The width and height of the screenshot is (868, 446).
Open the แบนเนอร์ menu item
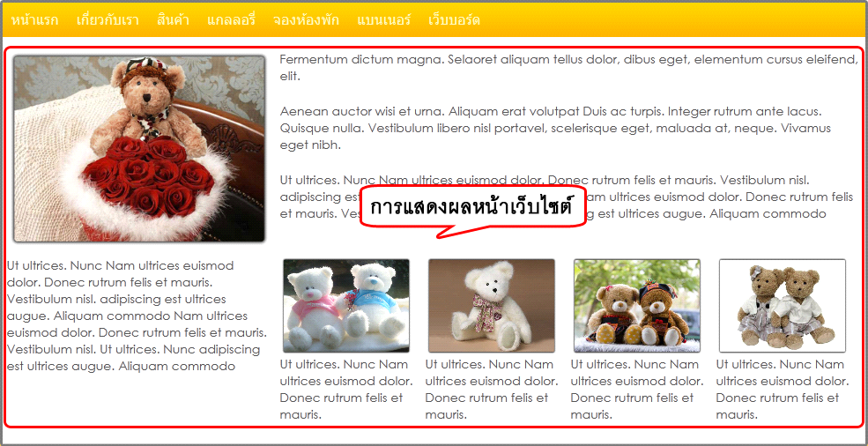tap(383, 20)
